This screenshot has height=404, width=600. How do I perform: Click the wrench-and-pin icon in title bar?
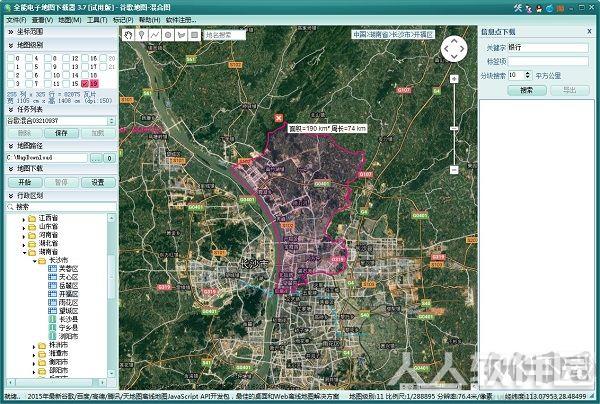click(529, 8)
